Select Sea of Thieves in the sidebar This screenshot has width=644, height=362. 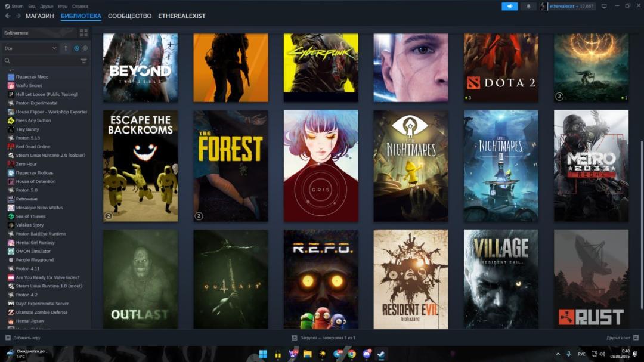point(30,216)
